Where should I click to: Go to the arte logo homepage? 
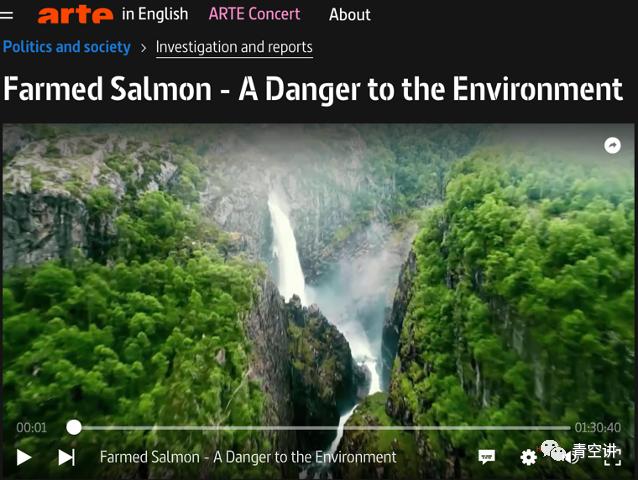point(75,15)
